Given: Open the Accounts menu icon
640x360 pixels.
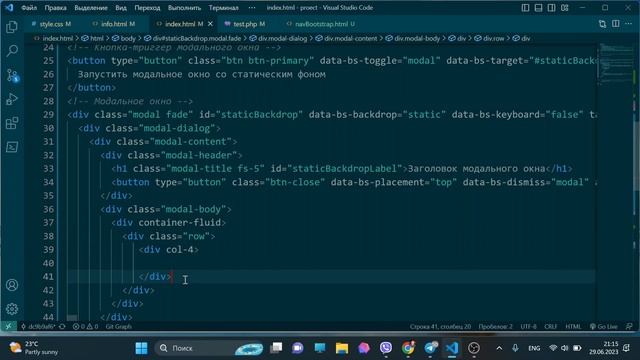Looking at the screenshot, I should click(12, 285).
